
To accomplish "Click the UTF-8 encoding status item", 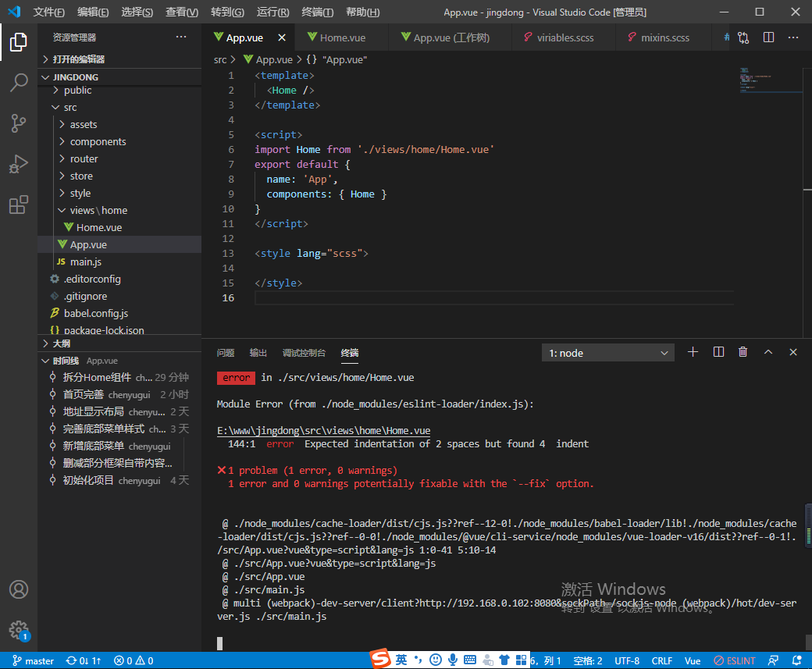I will (627, 660).
